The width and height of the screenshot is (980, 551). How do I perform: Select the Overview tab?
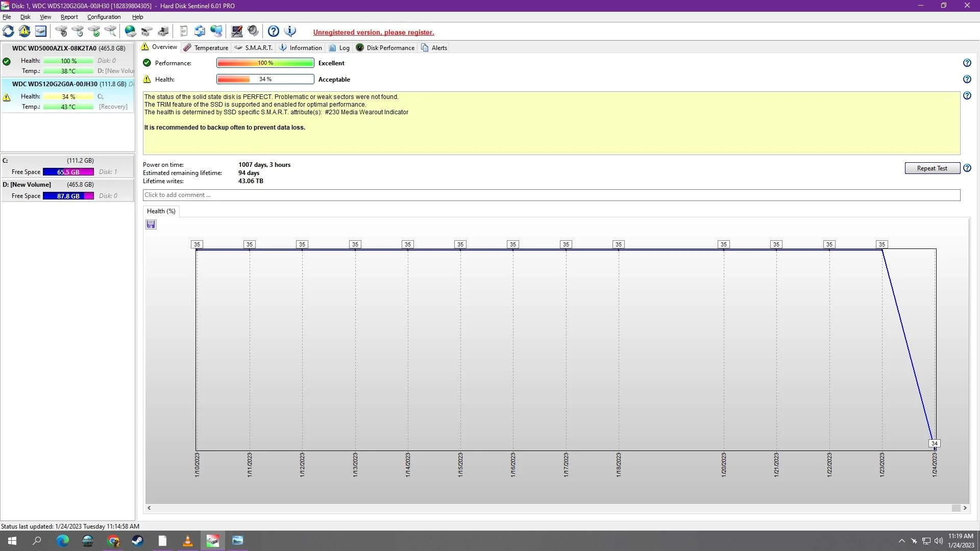coord(159,47)
